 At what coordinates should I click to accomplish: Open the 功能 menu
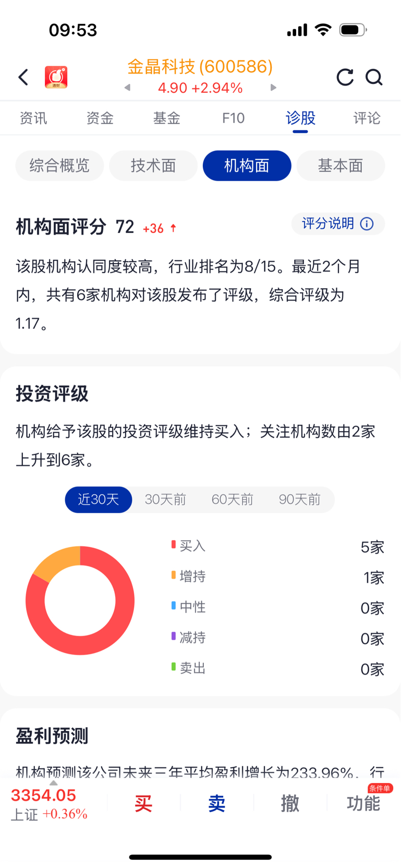pyautogui.click(x=363, y=803)
